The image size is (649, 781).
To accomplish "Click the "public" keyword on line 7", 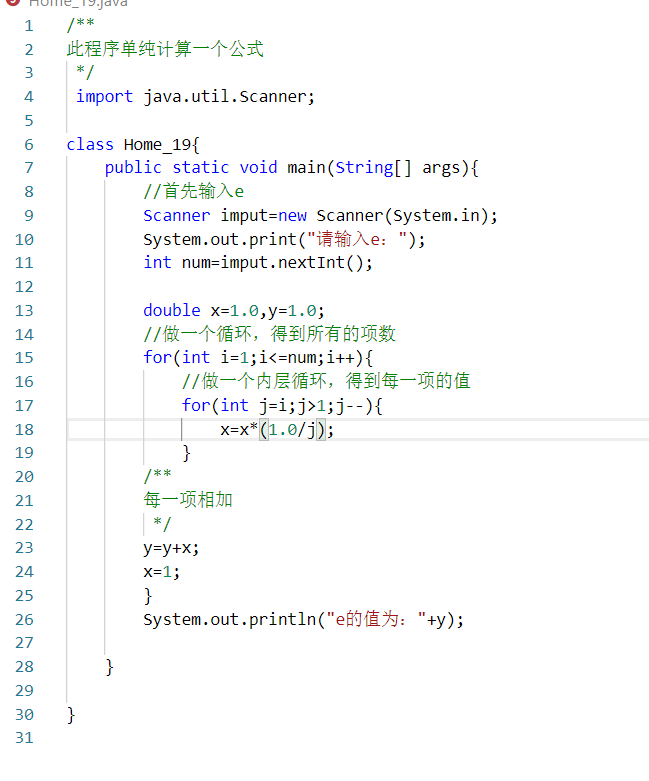I will click(x=133, y=168).
